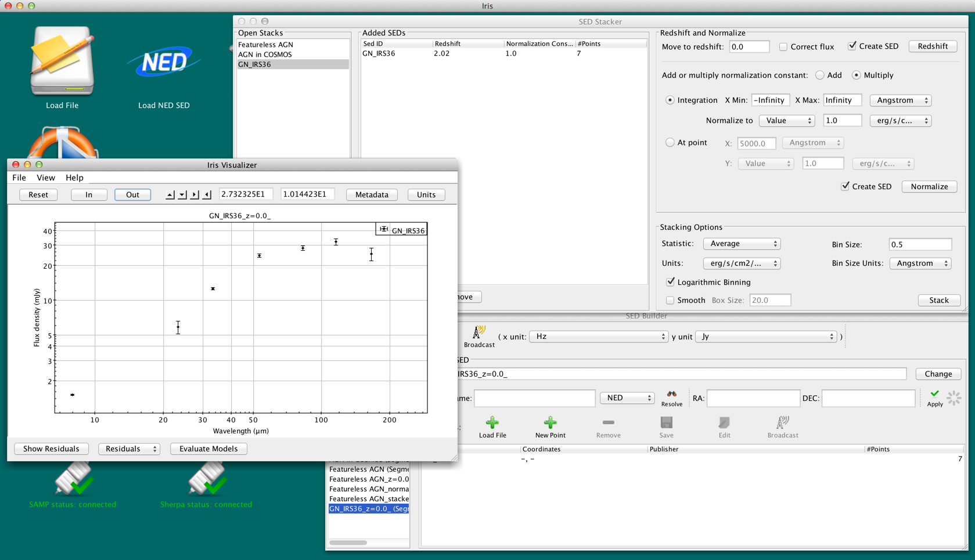Open the Bin Size Units dropdown
This screenshot has width=975, height=560.
(x=920, y=263)
